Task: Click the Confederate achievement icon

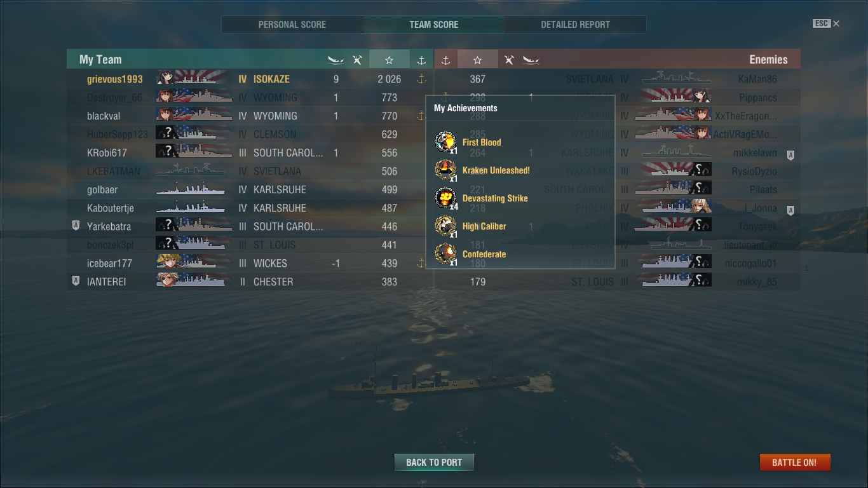Action: coord(445,254)
